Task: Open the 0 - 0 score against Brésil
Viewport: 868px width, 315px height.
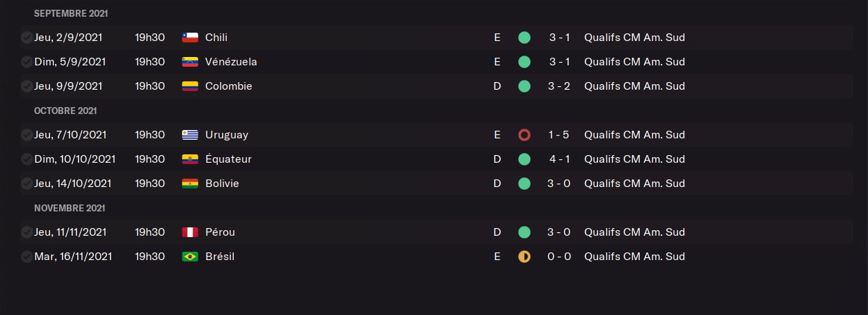Action: coord(559,257)
